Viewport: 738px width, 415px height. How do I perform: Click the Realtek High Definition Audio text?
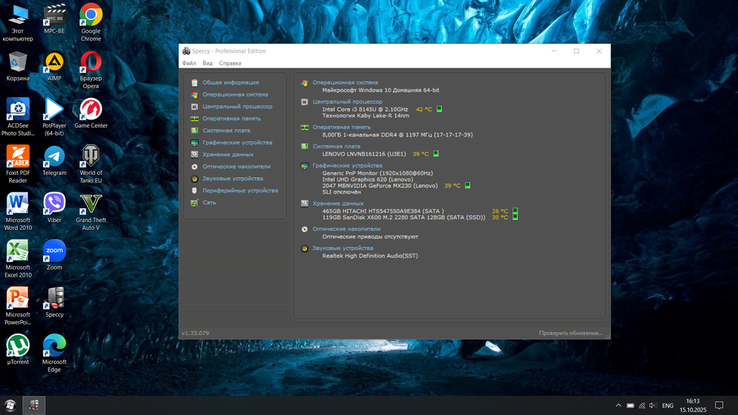[x=370, y=256]
